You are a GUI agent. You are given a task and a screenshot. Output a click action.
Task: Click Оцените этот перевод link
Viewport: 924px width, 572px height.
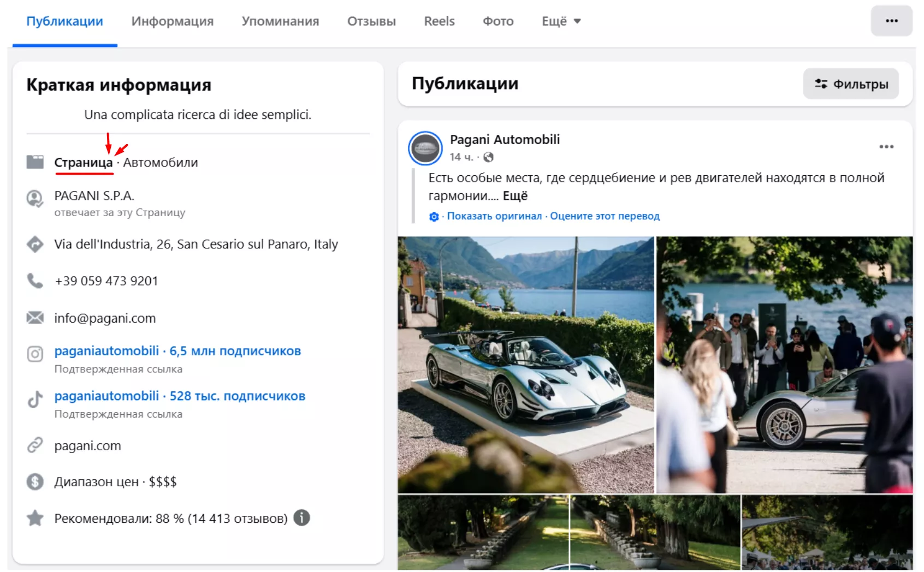tap(605, 216)
